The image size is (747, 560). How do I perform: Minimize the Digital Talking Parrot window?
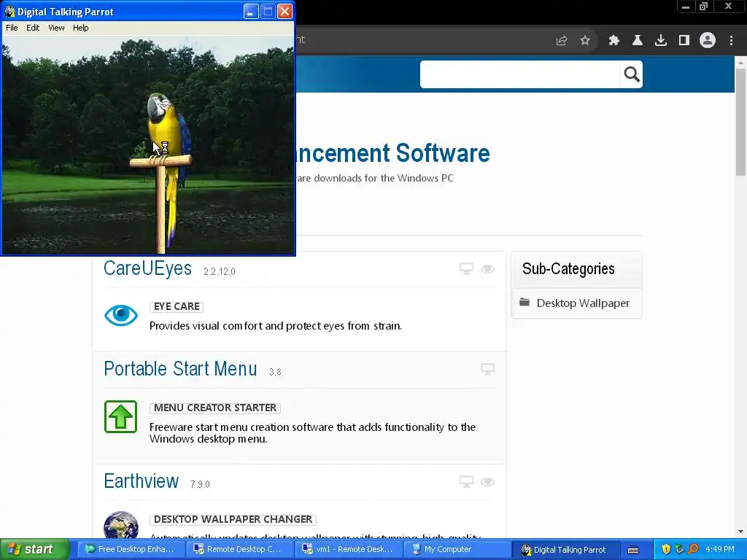pos(251,12)
